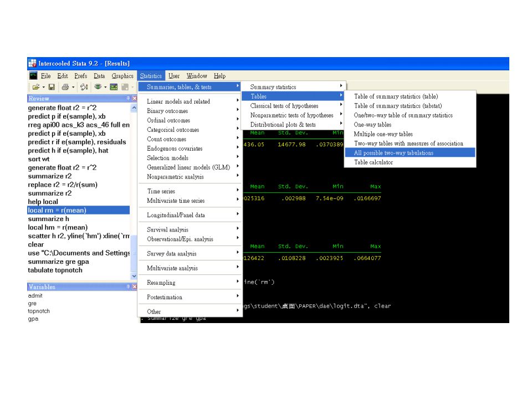Screen dimensions: 532x399
Task: Pin the Review panel with its pushpin
Action: click(x=128, y=99)
